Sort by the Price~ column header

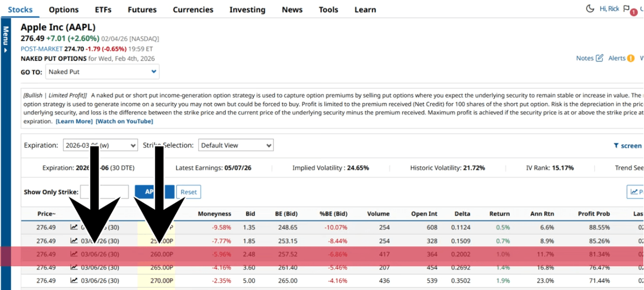pyautogui.click(x=47, y=214)
